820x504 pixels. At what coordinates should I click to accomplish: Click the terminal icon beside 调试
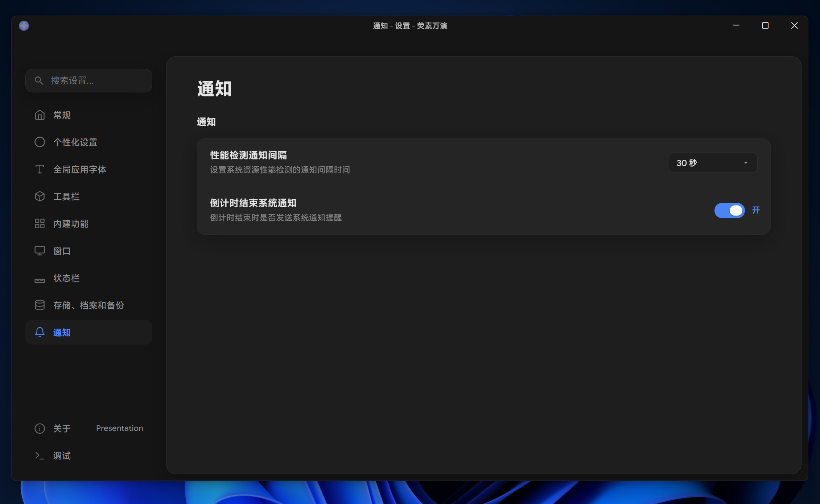click(x=40, y=456)
